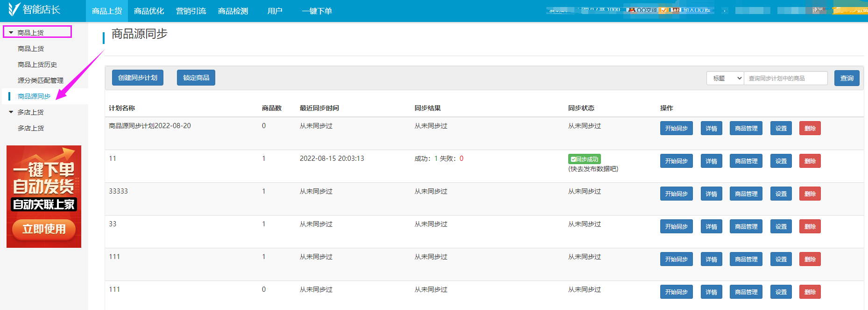Open 商品上货历史 in the sidebar
The image size is (868, 310).
37,65
